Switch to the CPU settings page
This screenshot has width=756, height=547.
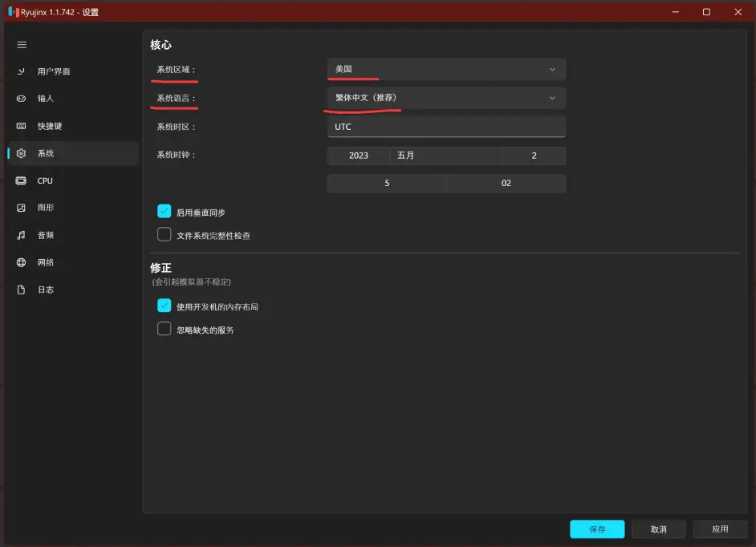pos(73,180)
